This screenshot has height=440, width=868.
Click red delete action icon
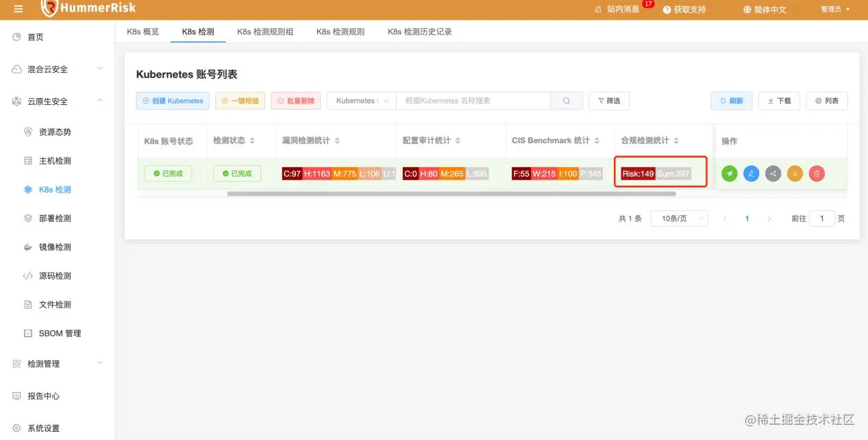coord(817,174)
